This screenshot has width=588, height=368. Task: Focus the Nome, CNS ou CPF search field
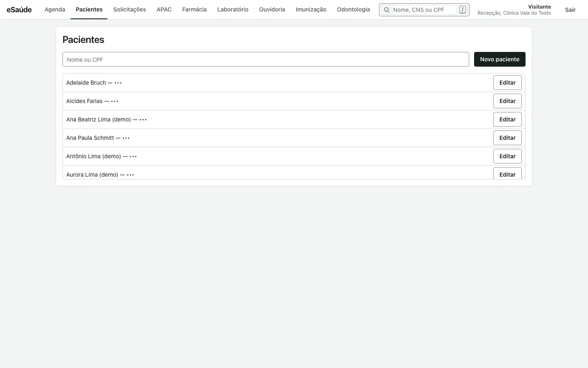(424, 10)
